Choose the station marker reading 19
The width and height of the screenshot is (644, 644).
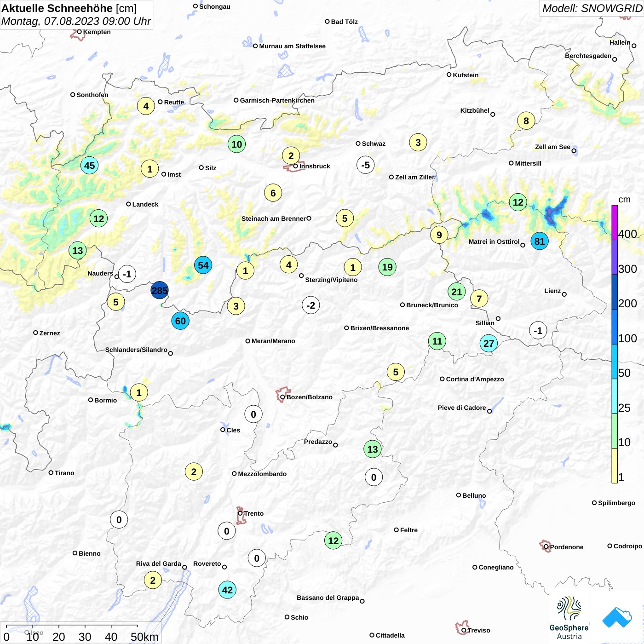click(387, 267)
